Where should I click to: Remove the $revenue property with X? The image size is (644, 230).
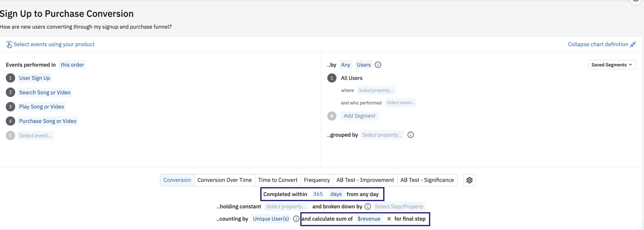(389, 219)
